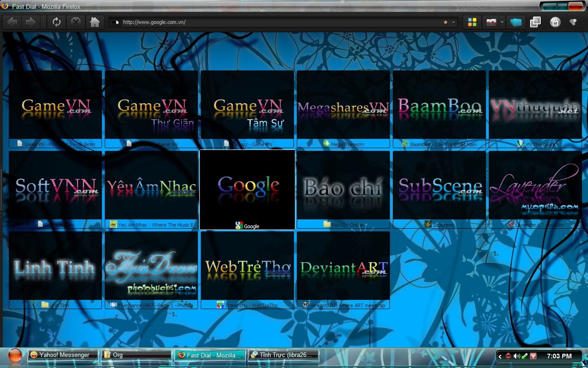
Task: Open the WebTrẻThơ thumbnail
Action: 247,266
